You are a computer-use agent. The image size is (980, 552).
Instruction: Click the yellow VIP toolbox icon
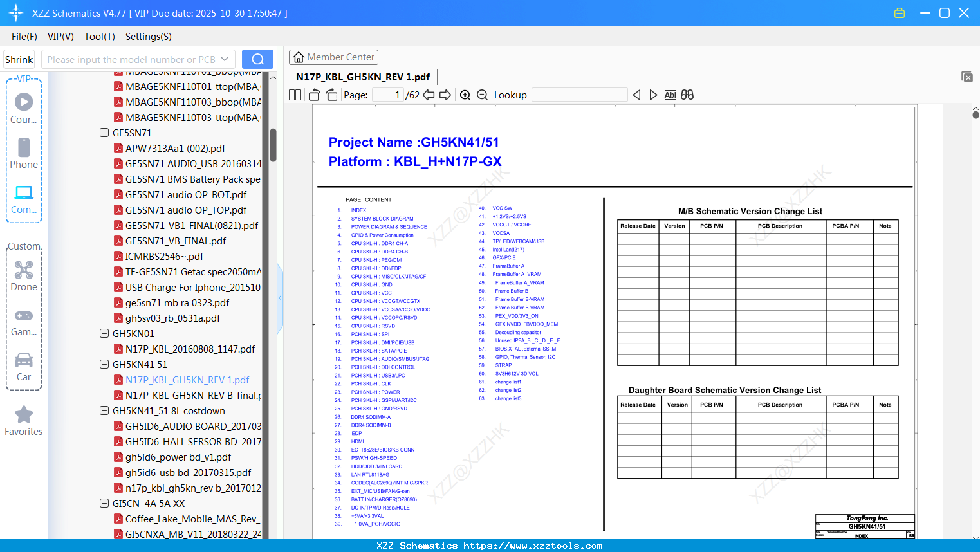pos(900,13)
